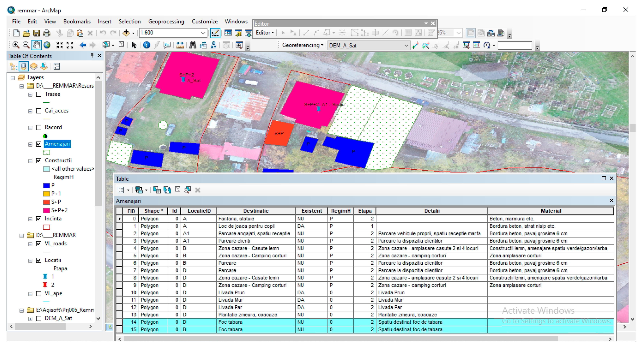Click the magenta S+P+2 legend swatch
Image resolution: width=644 pixels, height=350 pixels.
46,210
